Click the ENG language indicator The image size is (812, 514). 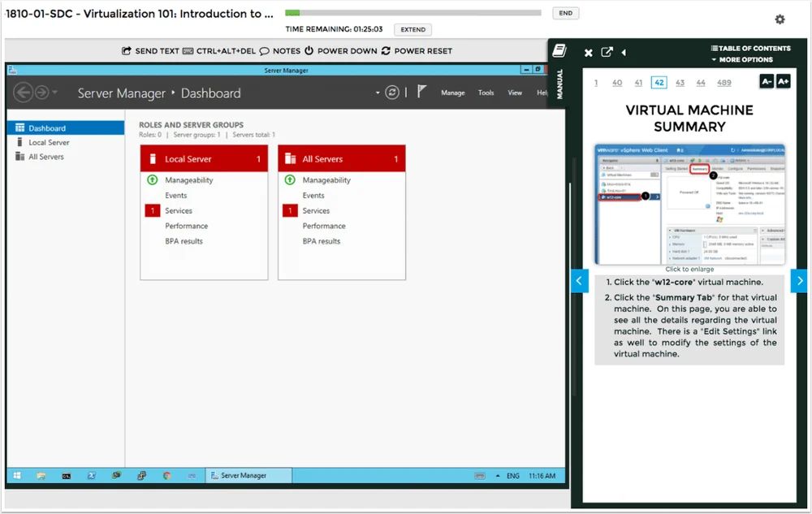point(512,476)
